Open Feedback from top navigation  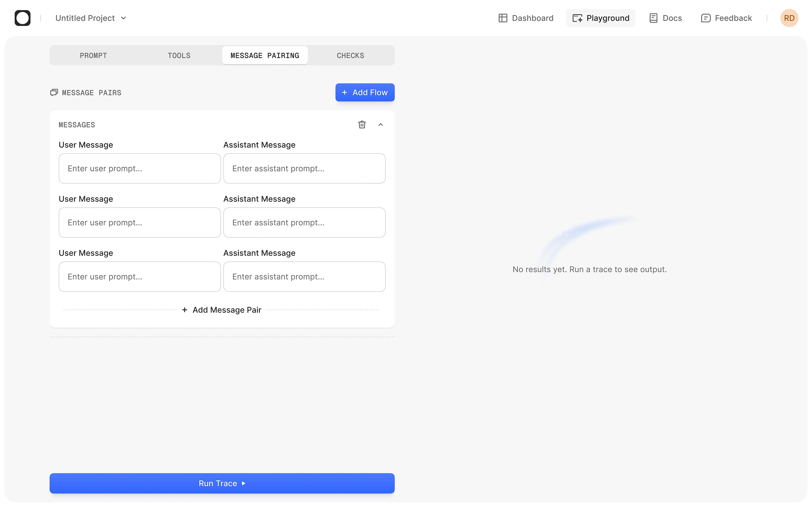726,18
